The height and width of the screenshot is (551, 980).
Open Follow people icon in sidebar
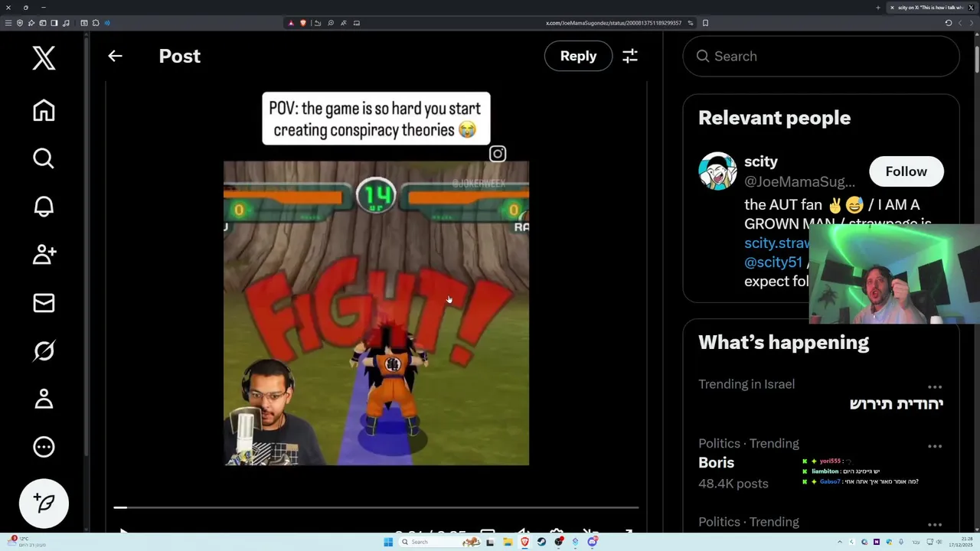[x=44, y=254]
